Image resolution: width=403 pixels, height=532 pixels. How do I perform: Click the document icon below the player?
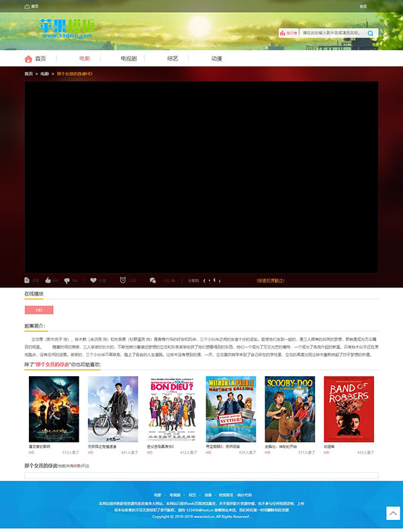[27, 280]
